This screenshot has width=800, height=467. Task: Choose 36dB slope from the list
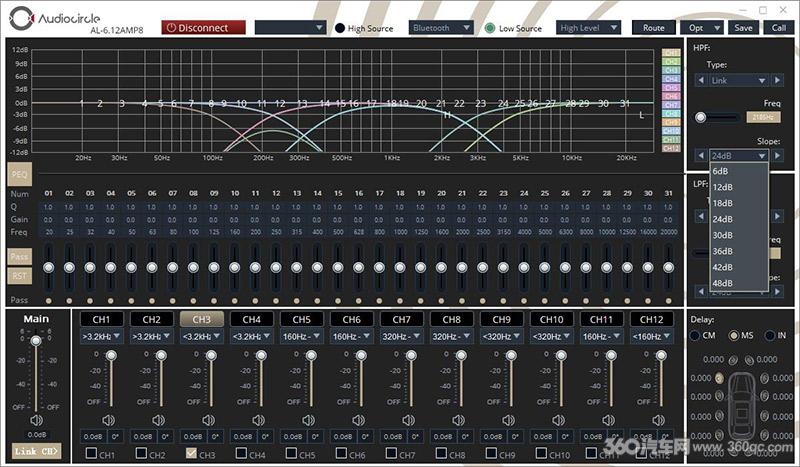(x=739, y=251)
